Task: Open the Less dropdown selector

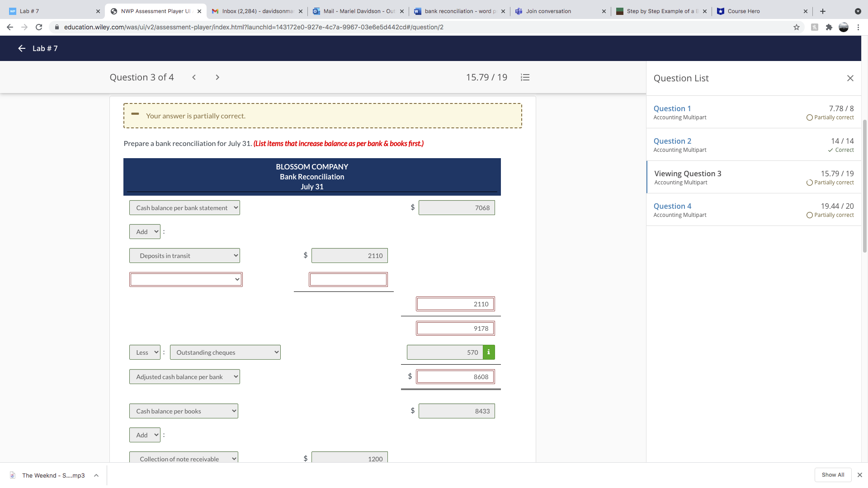Action: click(x=145, y=352)
